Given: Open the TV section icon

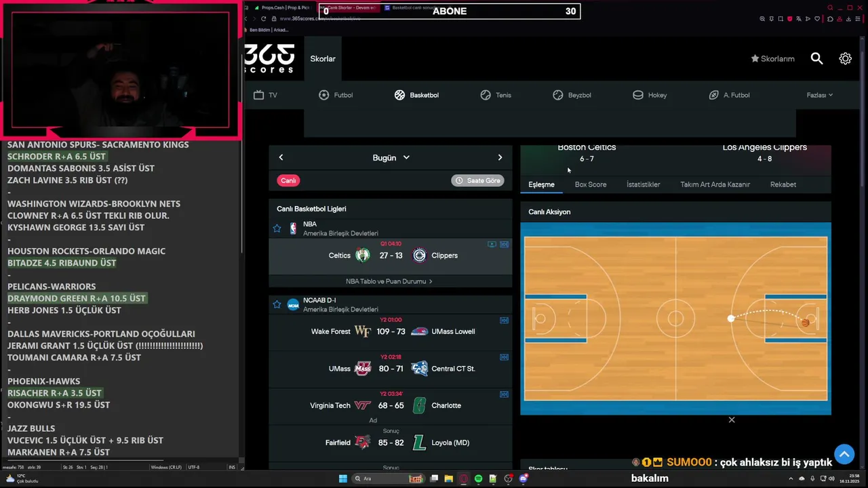Looking at the screenshot, I should 258,95.
